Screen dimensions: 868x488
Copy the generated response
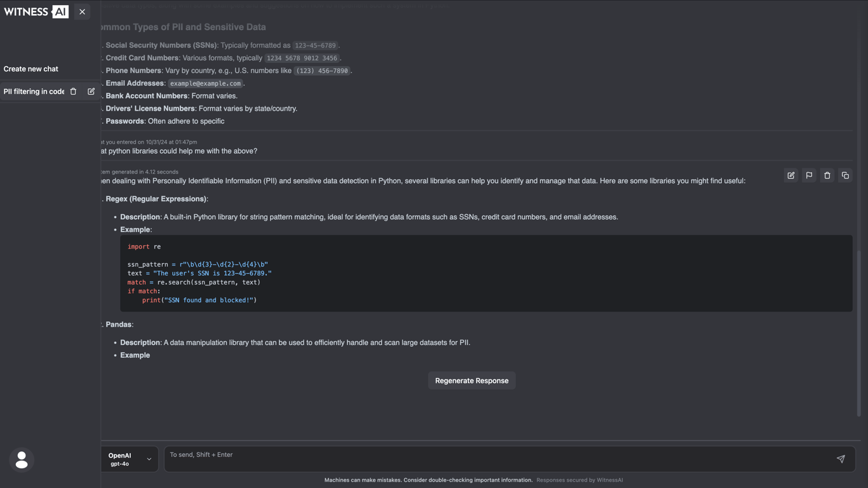[x=845, y=175]
